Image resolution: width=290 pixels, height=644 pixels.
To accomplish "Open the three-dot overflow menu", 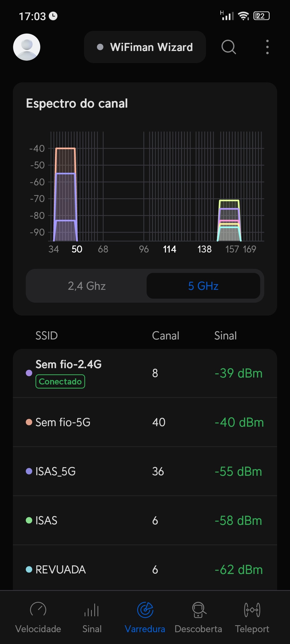I will (x=267, y=47).
